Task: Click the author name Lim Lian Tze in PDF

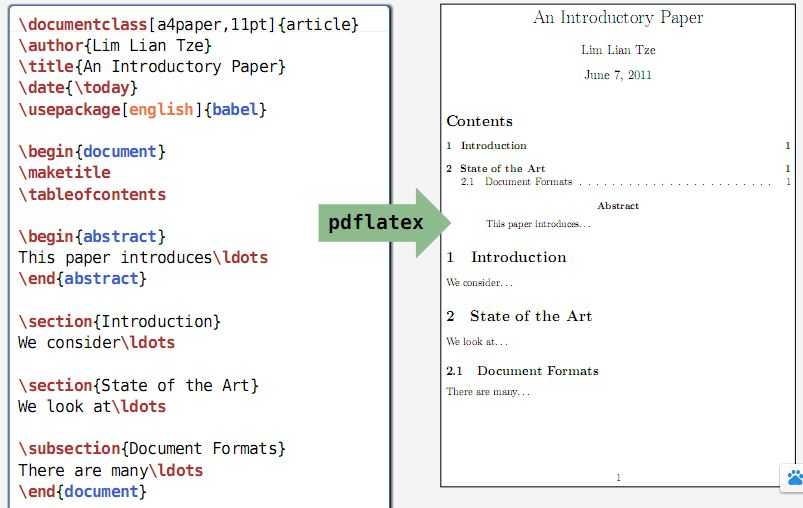Action: pos(618,50)
